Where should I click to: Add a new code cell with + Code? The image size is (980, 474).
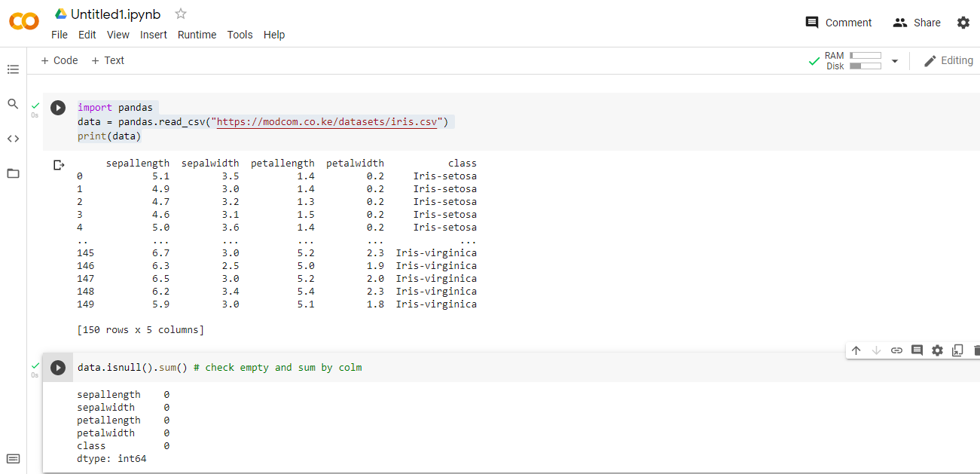pos(59,60)
